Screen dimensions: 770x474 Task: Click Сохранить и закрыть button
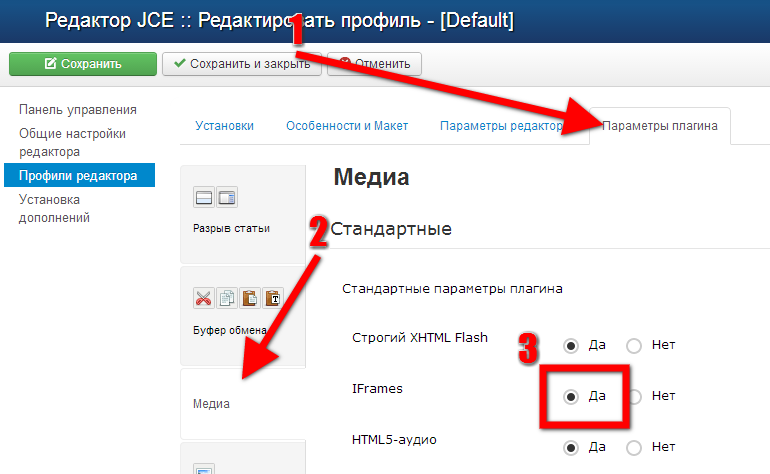tap(242, 64)
